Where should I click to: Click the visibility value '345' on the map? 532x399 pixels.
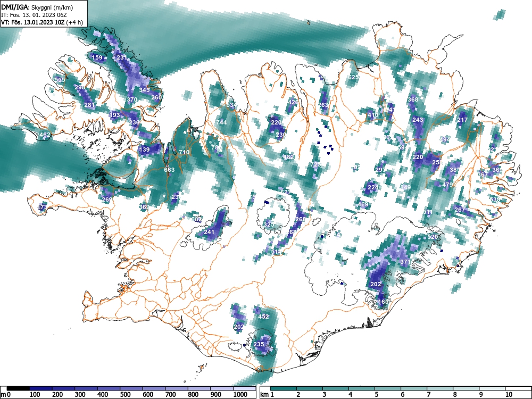point(145,90)
